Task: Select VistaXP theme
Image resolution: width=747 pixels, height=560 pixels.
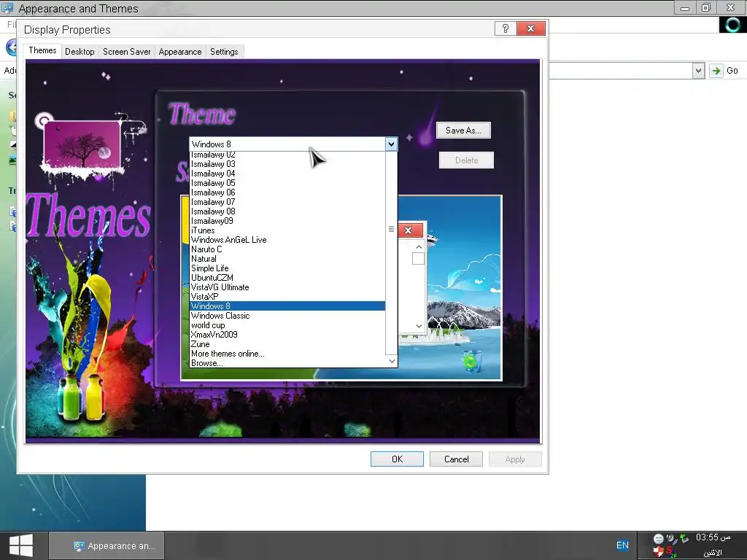Action: point(287,297)
